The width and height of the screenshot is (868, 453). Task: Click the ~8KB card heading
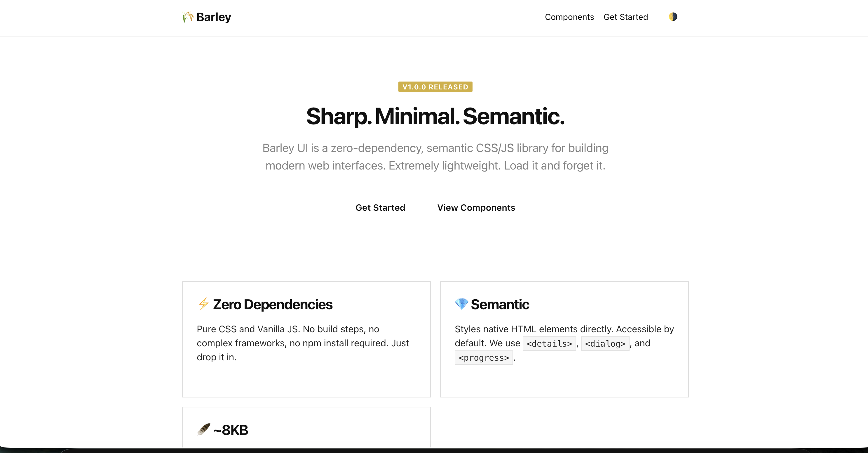[x=230, y=429]
